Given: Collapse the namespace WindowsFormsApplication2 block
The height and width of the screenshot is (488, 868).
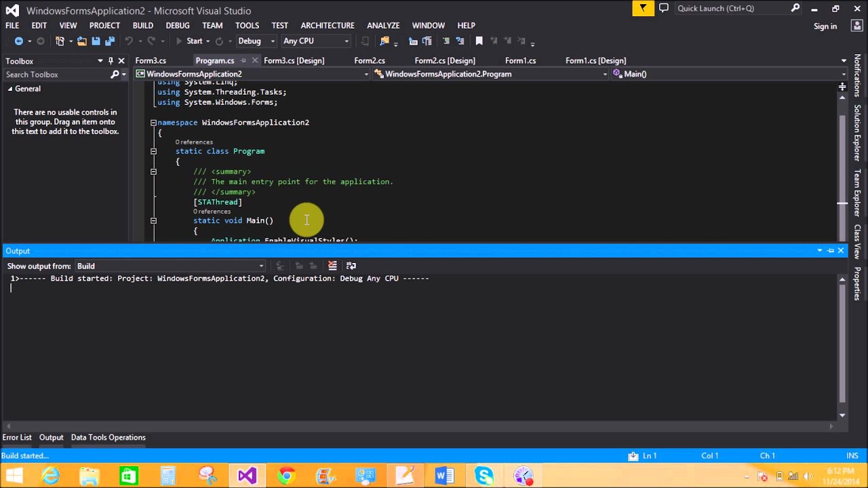Looking at the screenshot, I should click(x=153, y=123).
